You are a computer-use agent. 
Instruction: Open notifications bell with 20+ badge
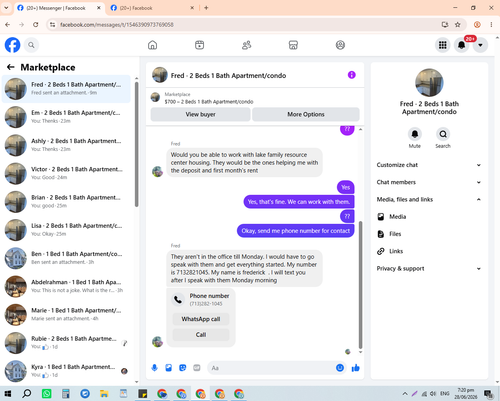(462, 45)
